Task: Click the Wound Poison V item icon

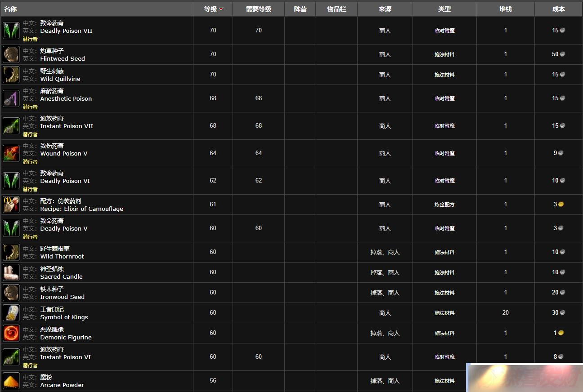Action: tap(11, 153)
